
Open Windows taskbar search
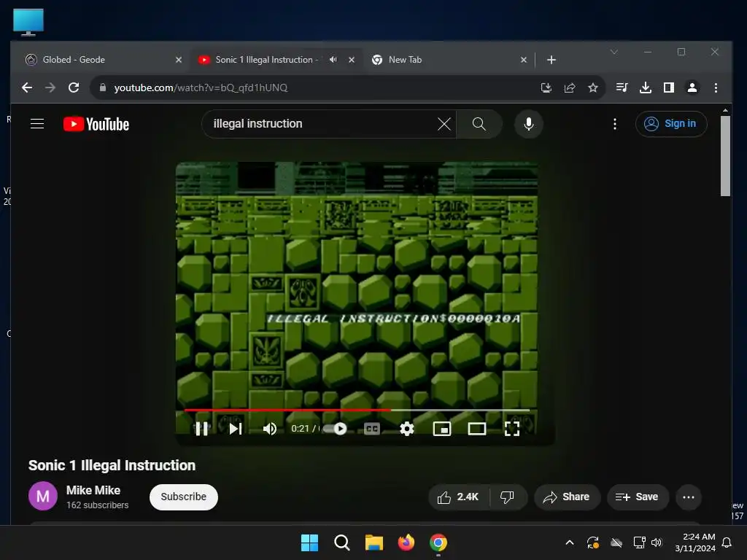(x=341, y=542)
